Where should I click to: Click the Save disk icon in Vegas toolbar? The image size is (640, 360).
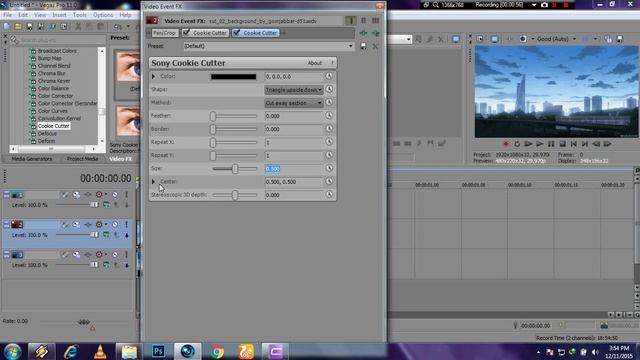[29, 27]
